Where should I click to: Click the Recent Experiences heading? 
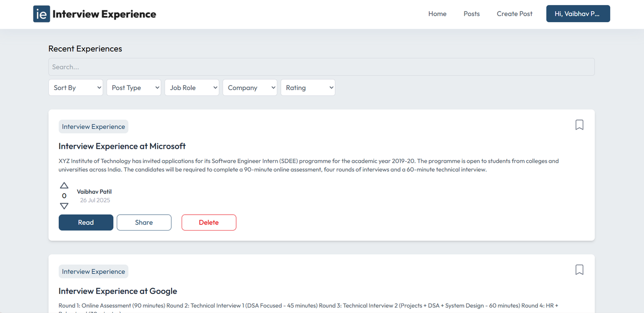tap(85, 49)
